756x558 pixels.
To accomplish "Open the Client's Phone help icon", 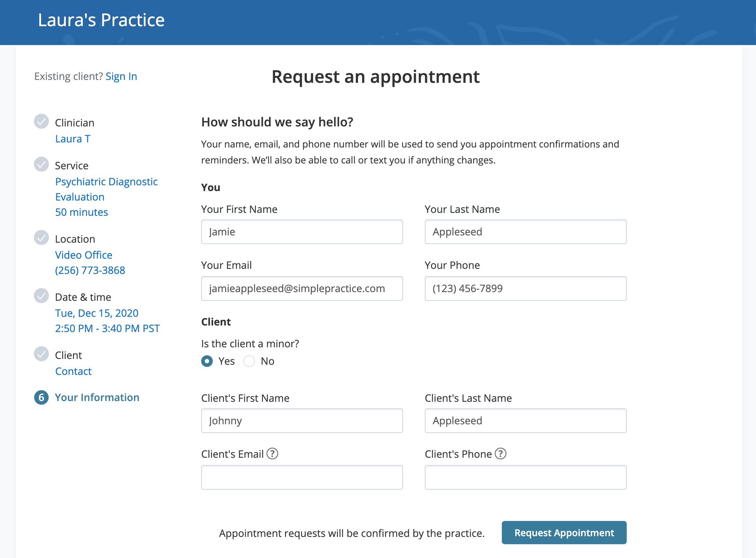I will pyautogui.click(x=501, y=454).
